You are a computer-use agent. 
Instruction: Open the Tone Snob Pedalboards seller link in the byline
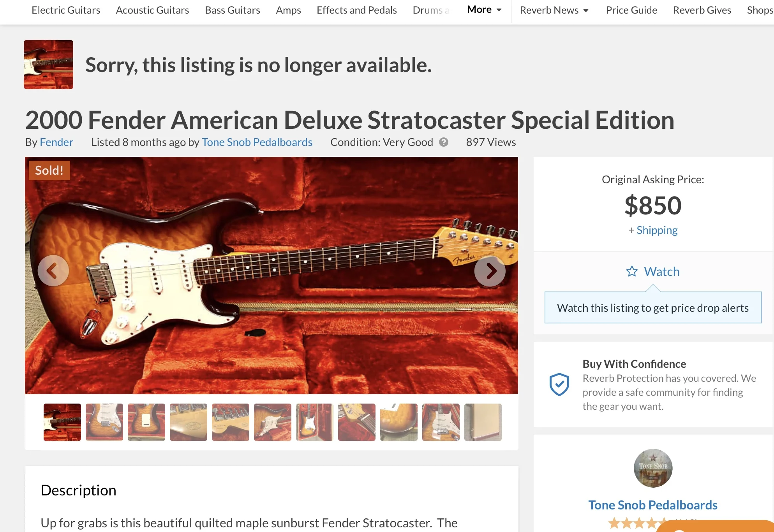(x=257, y=142)
